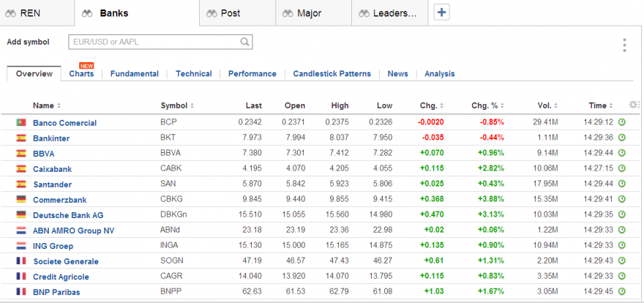Sort table by Vol. column
644x303 pixels.
[547, 105]
